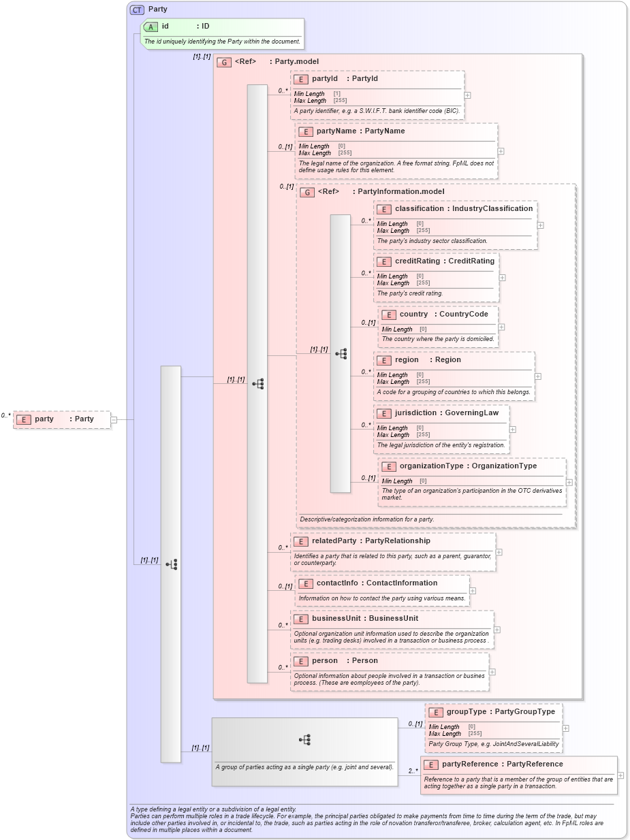Click the sequence compositor inside PartyInformation.model
The image size is (630, 840).
(343, 353)
